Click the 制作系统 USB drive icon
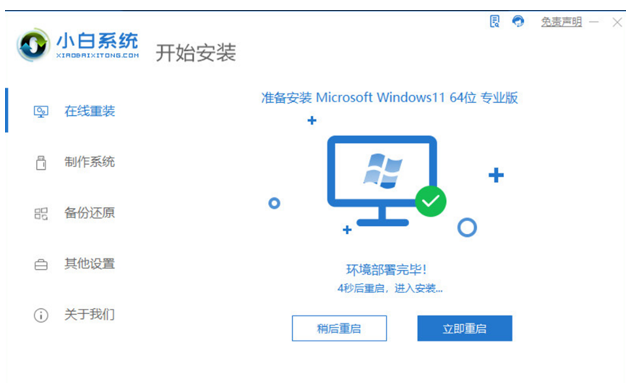The width and height of the screenshot is (635, 383). click(x=41, y=162)
